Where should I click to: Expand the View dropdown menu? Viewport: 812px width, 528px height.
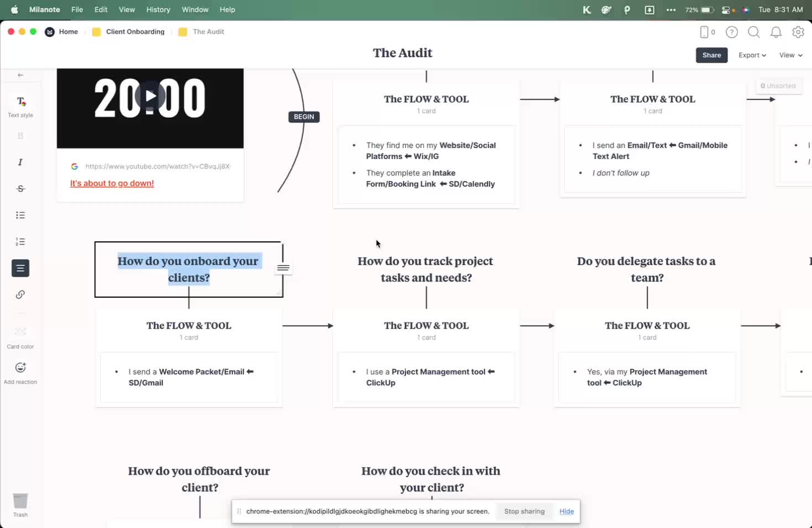pyautogui.click(x=790, y=55)
